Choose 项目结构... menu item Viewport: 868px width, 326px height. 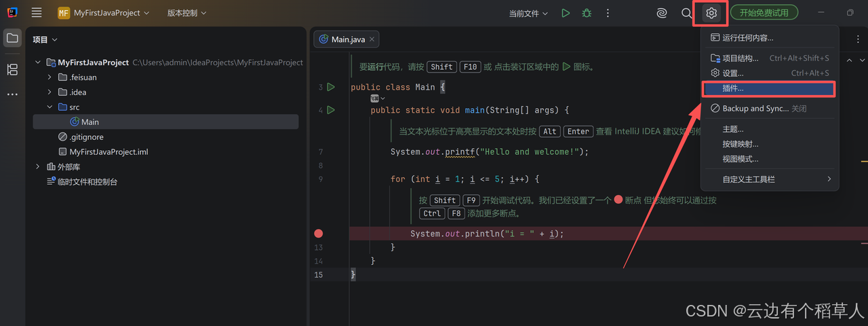[770, 58]
